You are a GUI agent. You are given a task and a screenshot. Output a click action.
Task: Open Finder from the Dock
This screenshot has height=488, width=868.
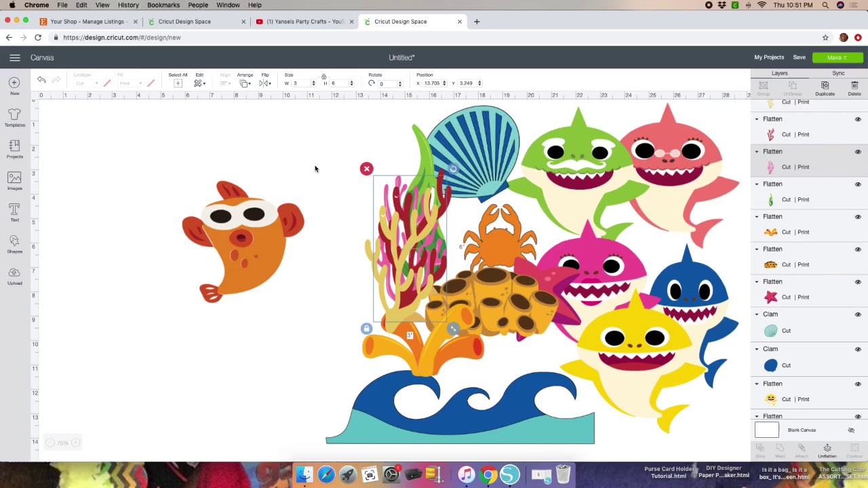[x=304, y=475]
